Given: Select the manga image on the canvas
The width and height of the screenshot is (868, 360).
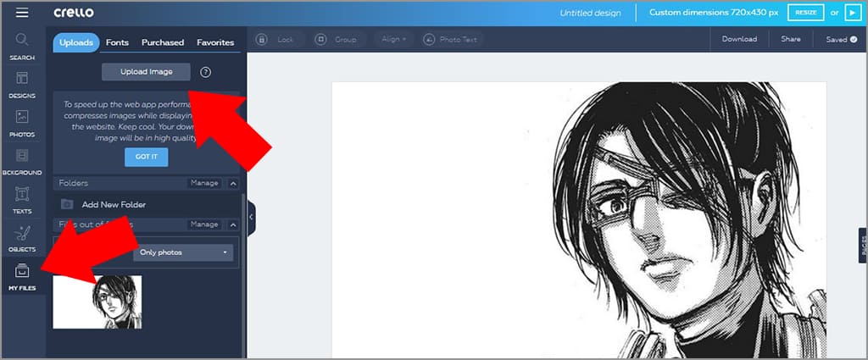Looking at the screenshot, I should 578,220.
